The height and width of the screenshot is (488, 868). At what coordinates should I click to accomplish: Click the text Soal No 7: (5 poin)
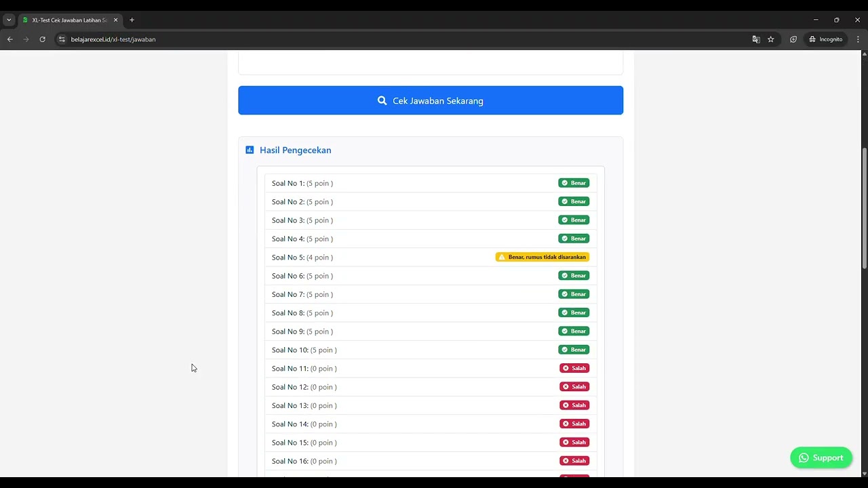click(x=302, y=294)
